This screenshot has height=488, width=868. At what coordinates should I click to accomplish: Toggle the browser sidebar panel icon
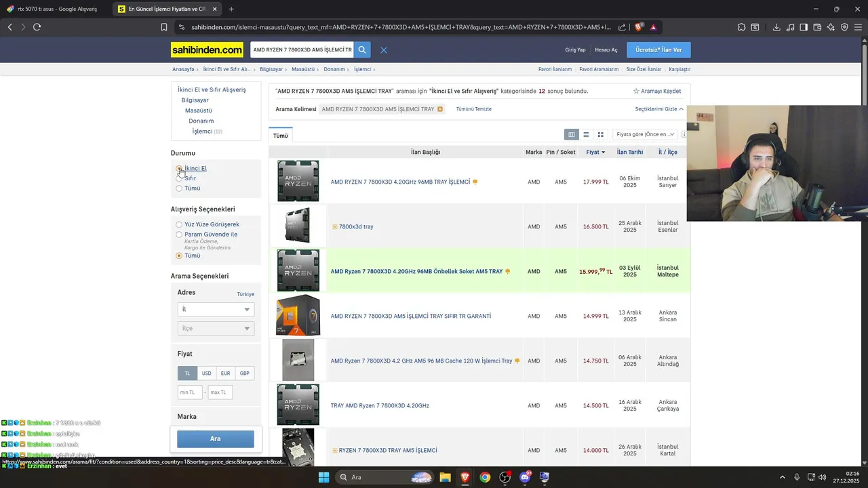point(804,27)
